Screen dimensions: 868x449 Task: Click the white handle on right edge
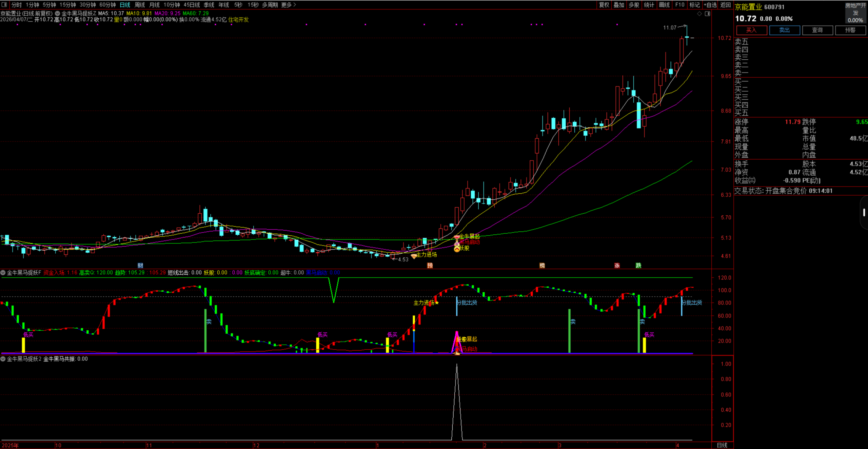(x=864, y=213)
